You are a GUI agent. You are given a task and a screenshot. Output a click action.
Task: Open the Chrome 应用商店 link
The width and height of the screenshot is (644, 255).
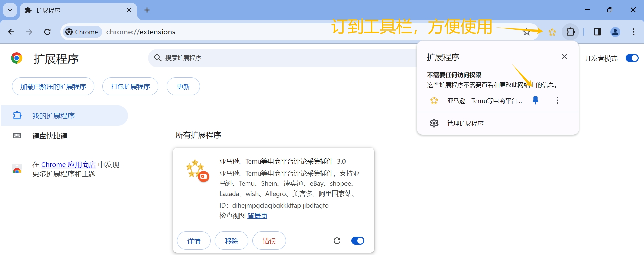68,165
